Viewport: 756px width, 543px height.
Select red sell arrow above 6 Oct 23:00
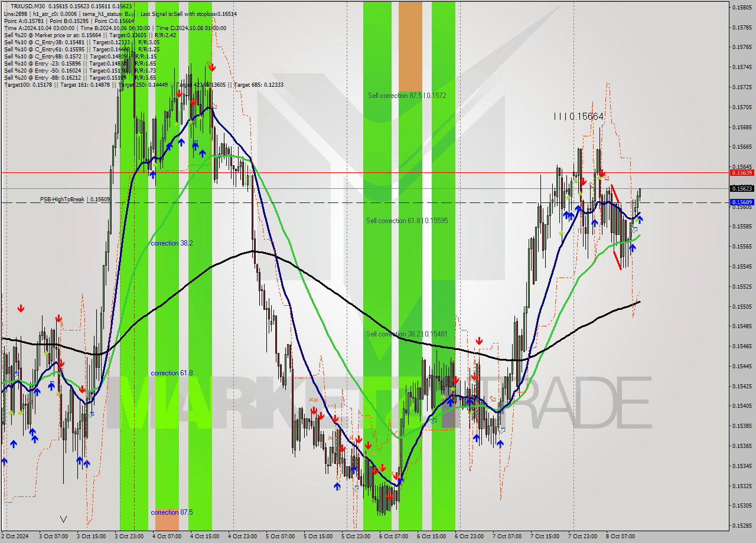pyautogui.click(x=479, y=341)
